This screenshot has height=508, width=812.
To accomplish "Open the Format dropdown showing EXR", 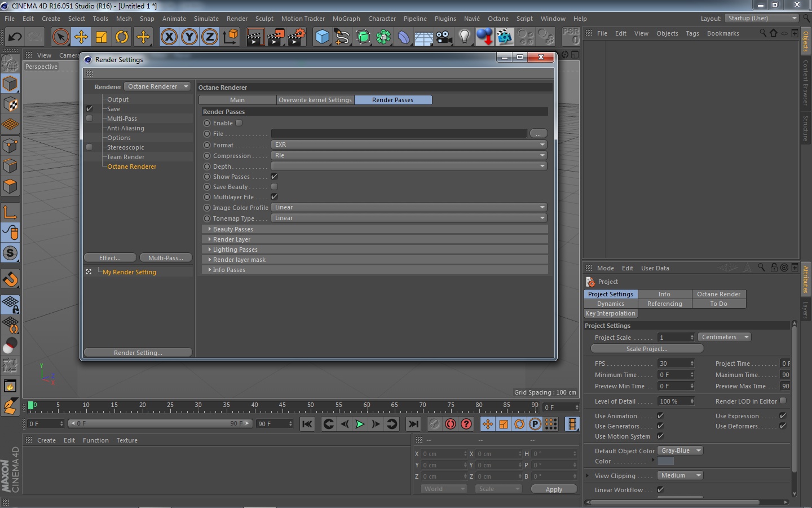I will [x=409, y=145].
